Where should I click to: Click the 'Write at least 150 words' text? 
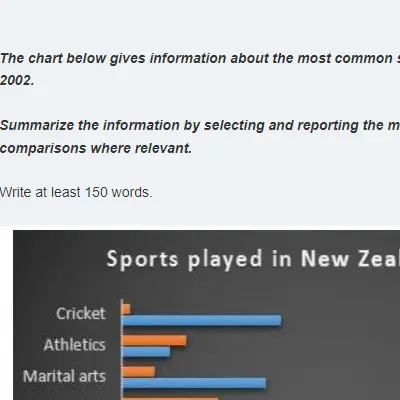pyautogui.click(x=76, y=192)
